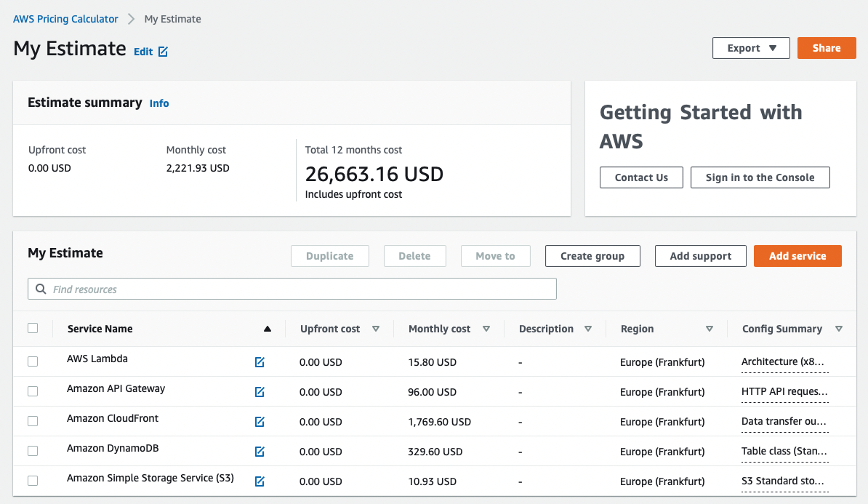Click the 'Amazon API Gateway' service name
Image resolution: width=868 pixels, height=504 pixels.
pos(116,389)
